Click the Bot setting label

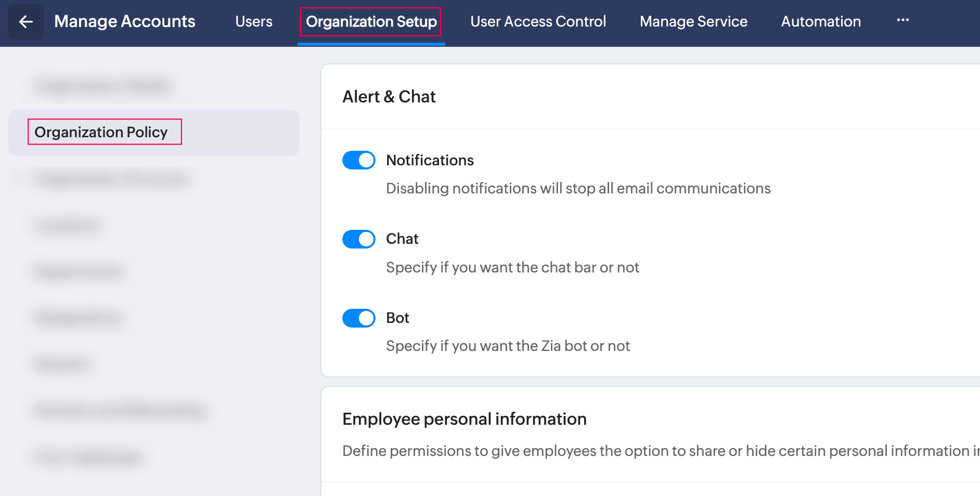click(x=397, y=318)
